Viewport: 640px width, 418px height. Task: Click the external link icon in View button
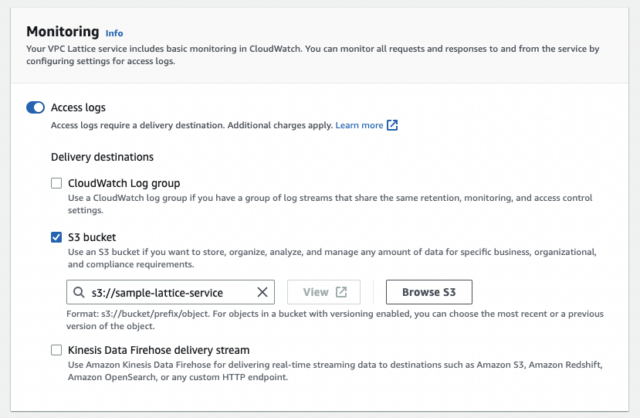pos(341,292)
